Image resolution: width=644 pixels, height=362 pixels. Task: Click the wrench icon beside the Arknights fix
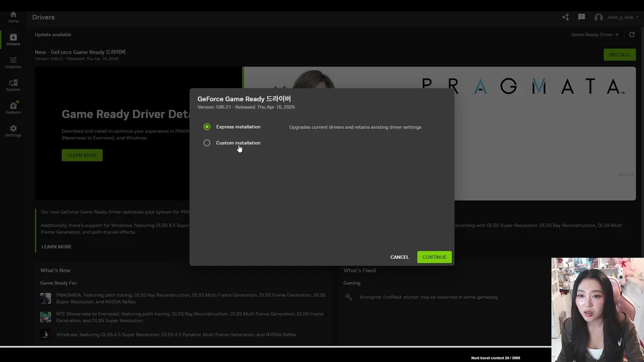click(x=348, y=297)
